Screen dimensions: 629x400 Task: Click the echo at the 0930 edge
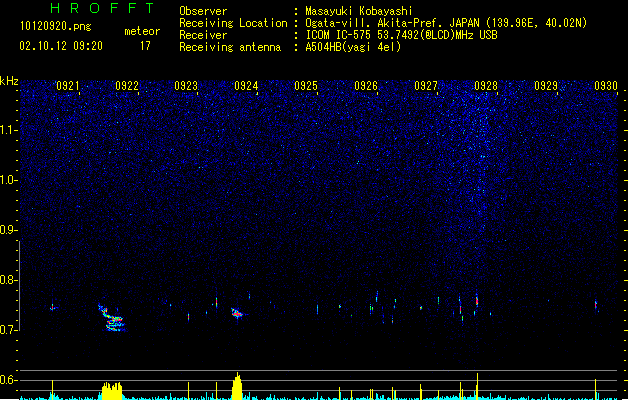[596, 305]
